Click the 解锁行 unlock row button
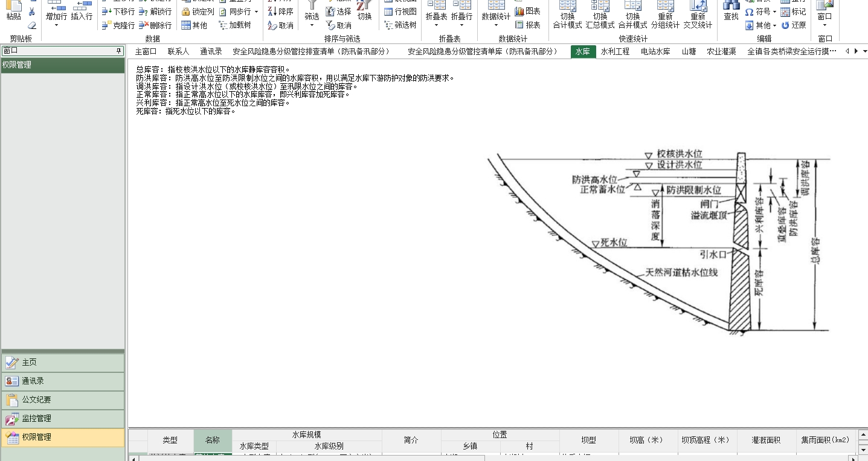Screen dimensions: 868x461 [155, 11]
